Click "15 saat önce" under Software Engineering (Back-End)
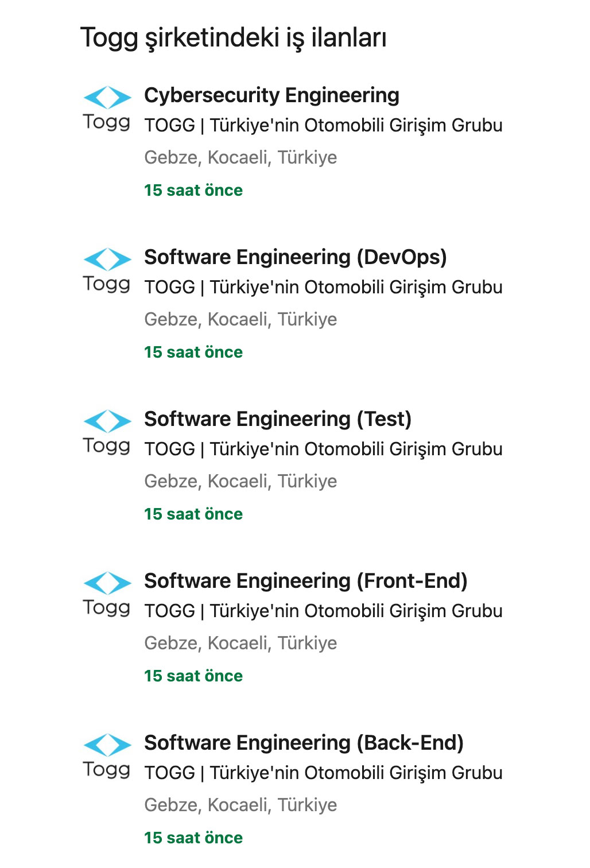The height and width of the screenshot is (868, 590). click(193, 838)
